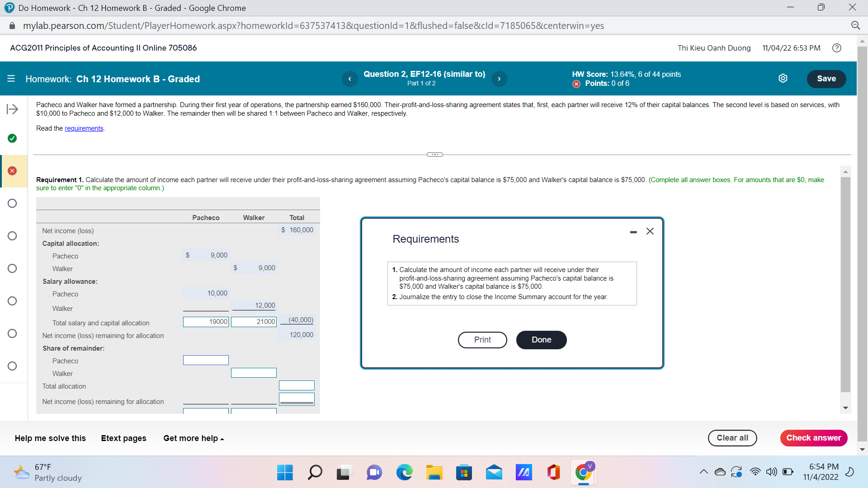This screenshot has width=868, height=488.
Task: Select the first empty circle question part
Action: tap(12, 203)
